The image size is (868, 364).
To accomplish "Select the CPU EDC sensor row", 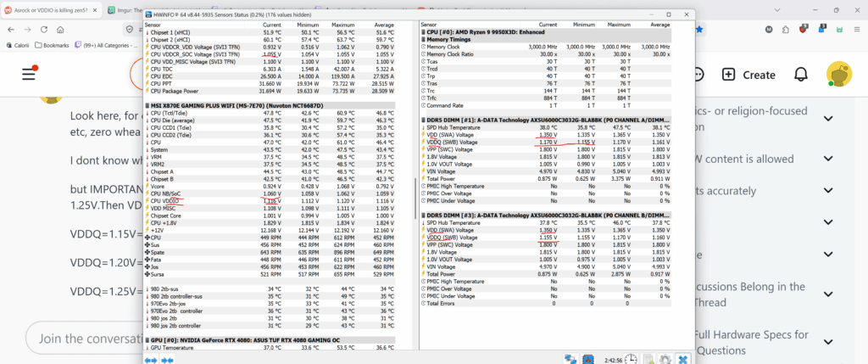I will point(270,76).
